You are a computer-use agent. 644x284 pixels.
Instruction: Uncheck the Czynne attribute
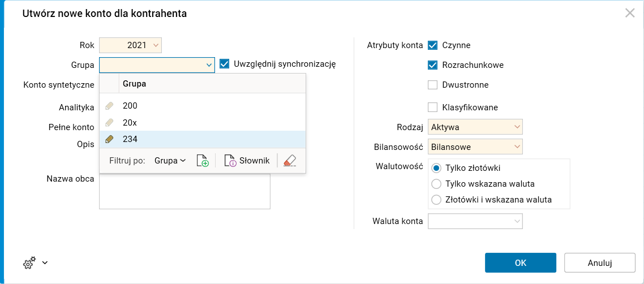[433, 45]
